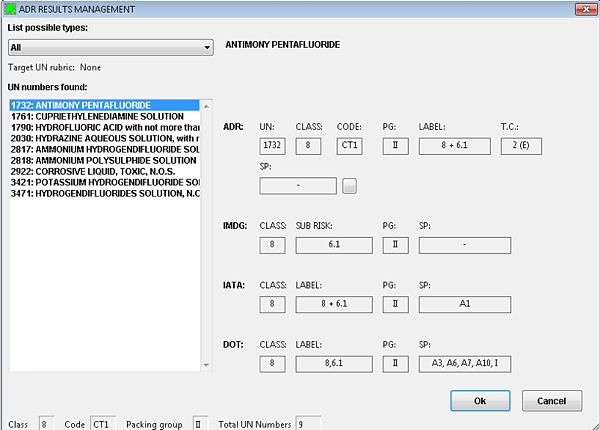Select 2922: CORROSIVE LIQUID, TOXIC, N.O.S.

pos(104,171)
